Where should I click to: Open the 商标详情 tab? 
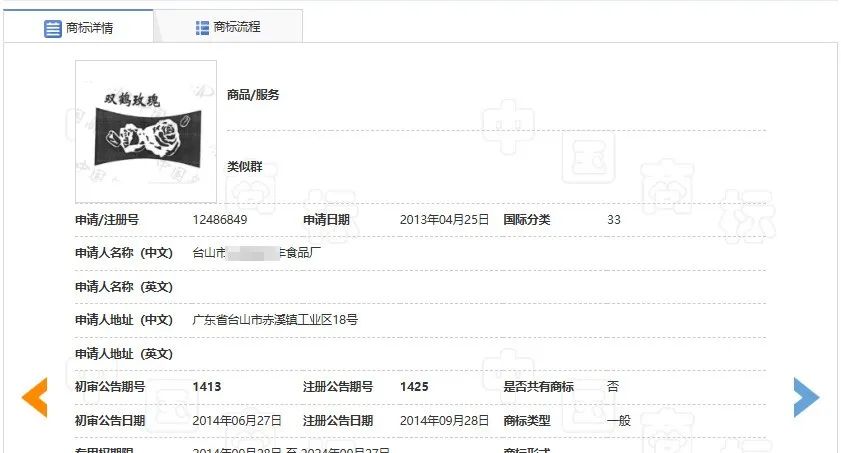pyautogui.click(x=78, y=26)
